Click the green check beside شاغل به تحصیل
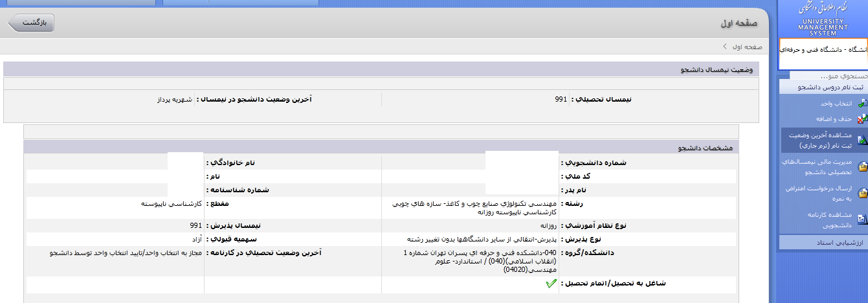Image resolution: width=868 pixels, height=303 pixels. pyautogui.click(x=551, y=284)
